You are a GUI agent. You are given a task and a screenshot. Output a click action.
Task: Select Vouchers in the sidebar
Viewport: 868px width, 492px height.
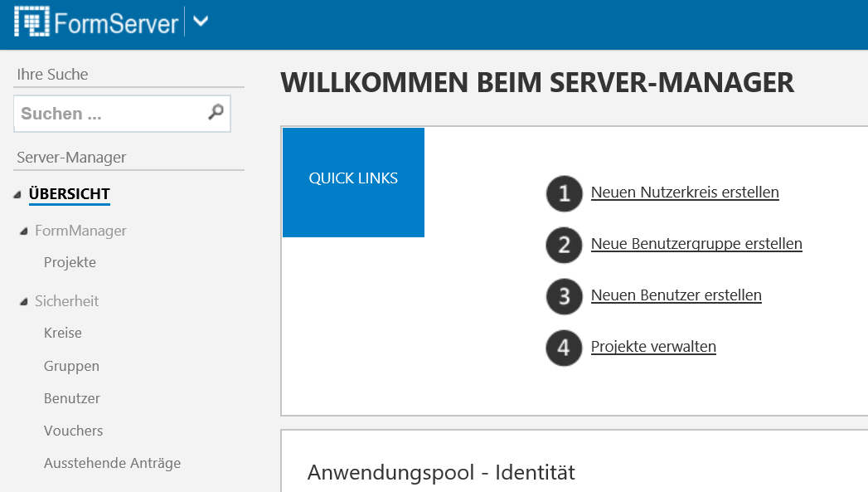tap(73, 431)
